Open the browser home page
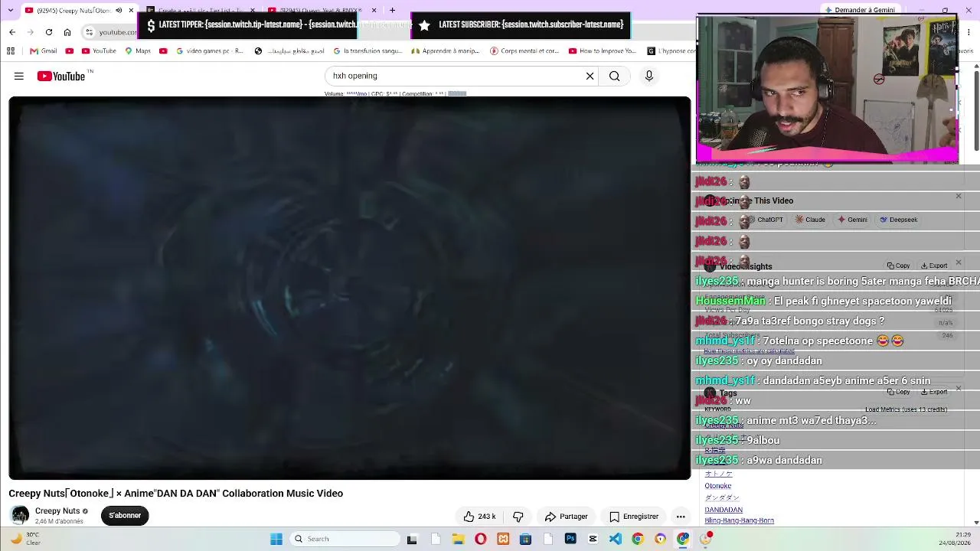 [x=67, y=32]
